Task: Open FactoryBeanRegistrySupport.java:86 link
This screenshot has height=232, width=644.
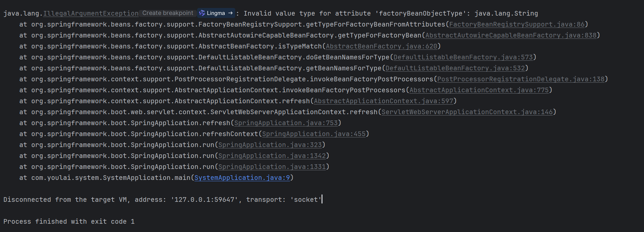Action: coord(517,25)
